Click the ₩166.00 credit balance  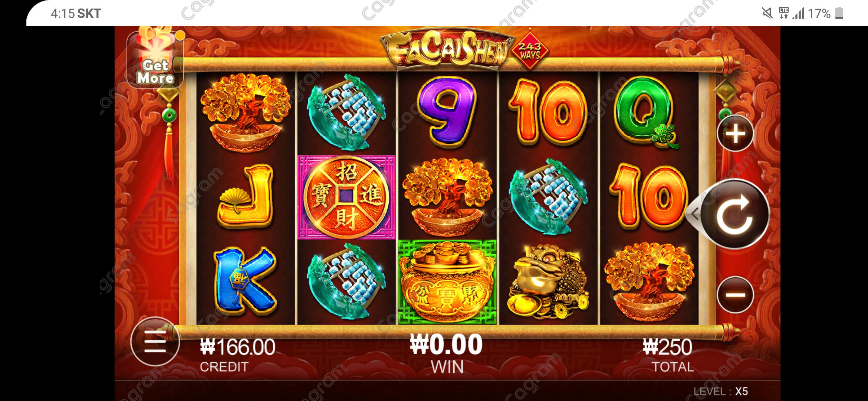click(237, 355)
